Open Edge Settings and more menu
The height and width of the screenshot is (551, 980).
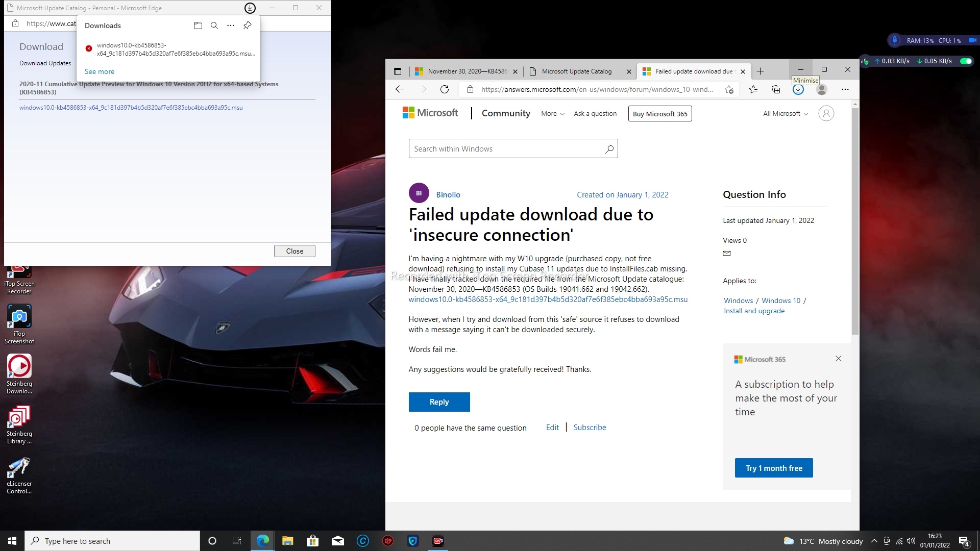pos(845,89)
